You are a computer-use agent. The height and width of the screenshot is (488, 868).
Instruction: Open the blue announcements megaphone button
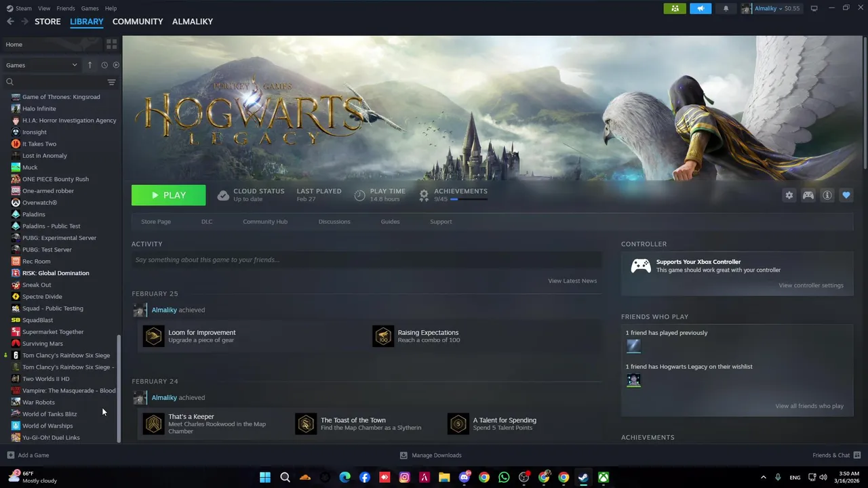pos(701,8)
